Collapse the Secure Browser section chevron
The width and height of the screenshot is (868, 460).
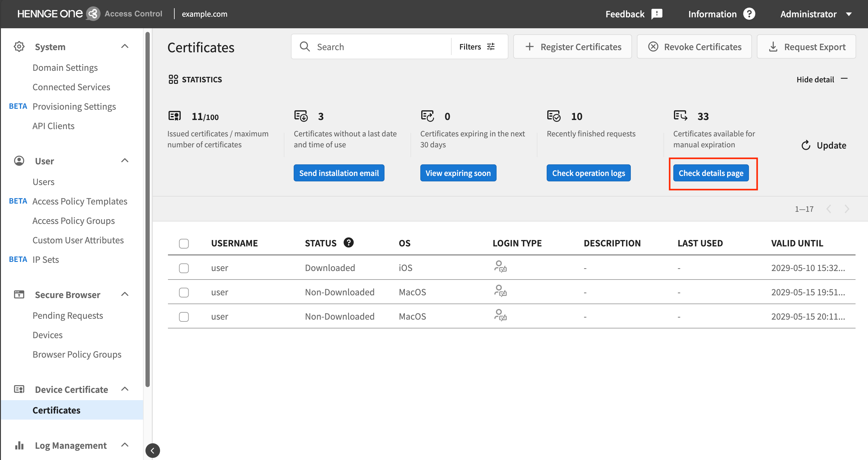click(125, 294)
